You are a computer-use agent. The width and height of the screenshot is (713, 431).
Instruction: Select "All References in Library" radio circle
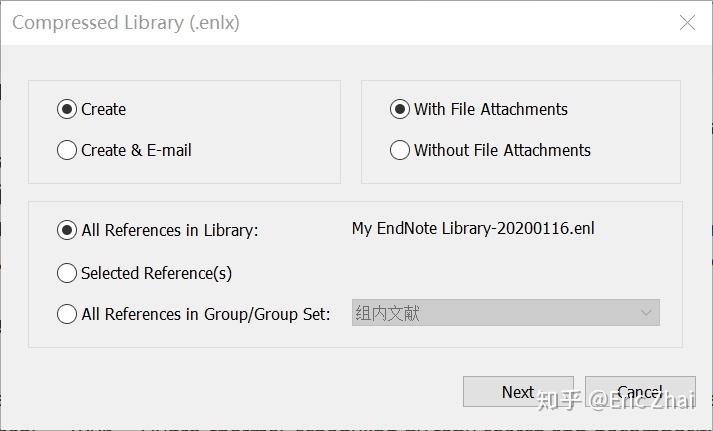[x=67, y=230]
